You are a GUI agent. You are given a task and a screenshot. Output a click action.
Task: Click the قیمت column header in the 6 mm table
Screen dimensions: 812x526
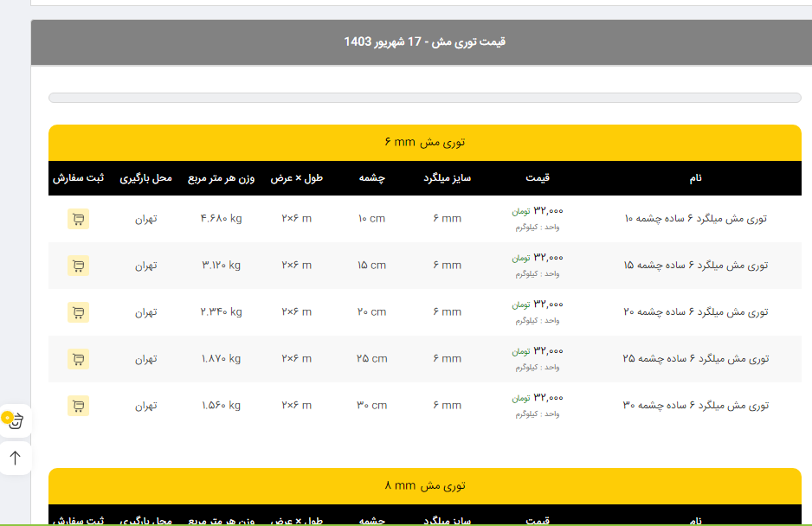click(538, 178)
